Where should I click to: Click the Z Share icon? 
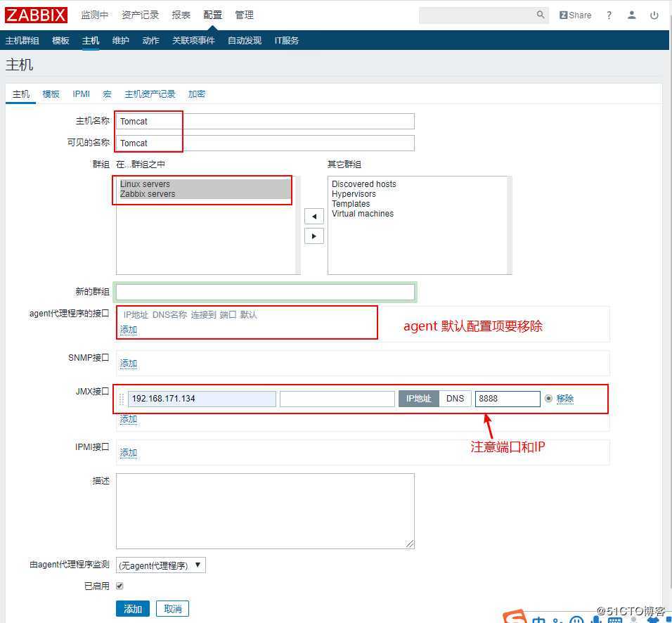[x=574, y=14]
